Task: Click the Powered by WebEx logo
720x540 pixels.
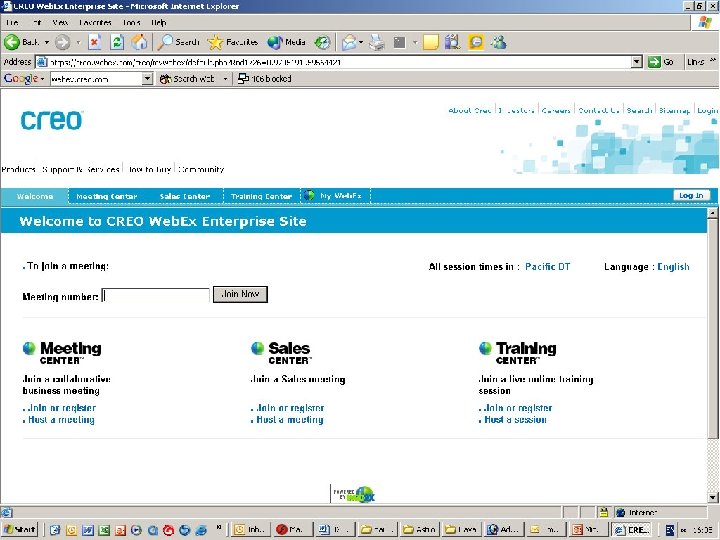Action: tap(354, 494)
